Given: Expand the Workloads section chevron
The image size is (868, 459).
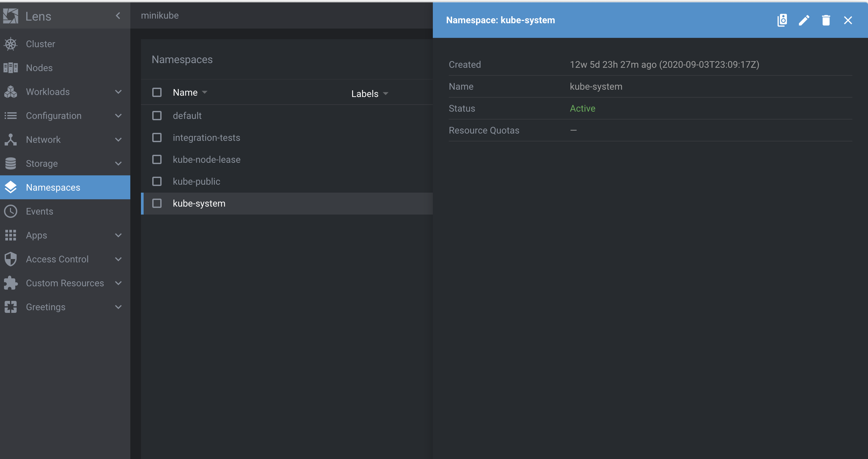Looking at the screenshot, I should (x=118, y=92).
